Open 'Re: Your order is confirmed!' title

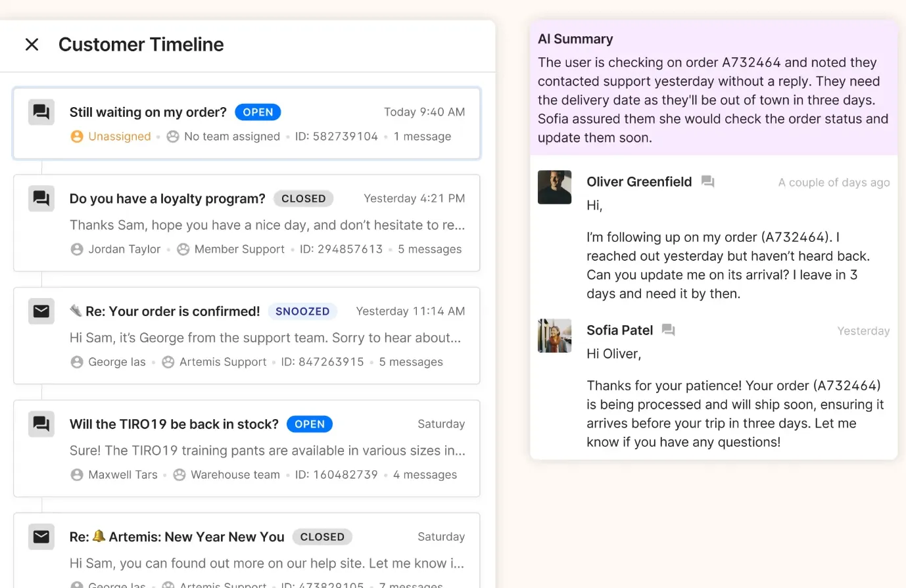[165, 311]
